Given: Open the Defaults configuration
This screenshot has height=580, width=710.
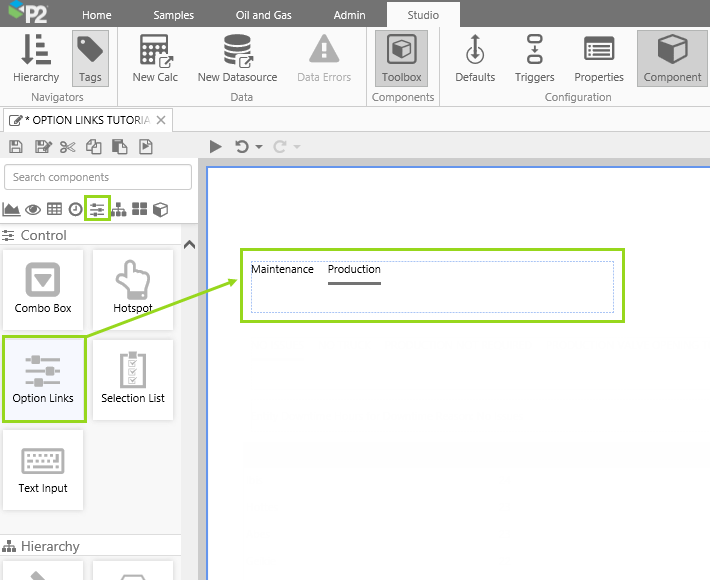Looking at the screenshot, I should pos(475,58).
